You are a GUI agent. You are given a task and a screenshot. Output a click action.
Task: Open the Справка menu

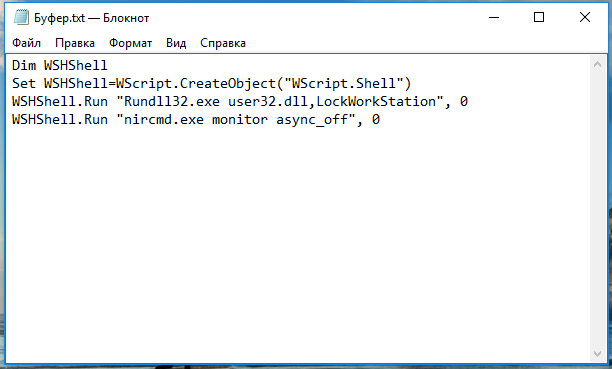(223, 43)
